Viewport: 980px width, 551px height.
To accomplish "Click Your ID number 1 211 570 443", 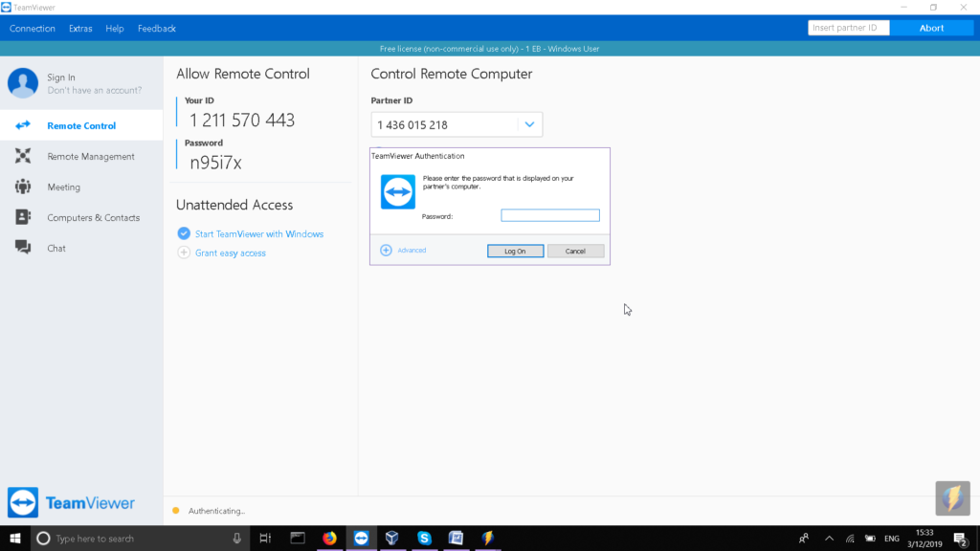I will pos(242,120).
